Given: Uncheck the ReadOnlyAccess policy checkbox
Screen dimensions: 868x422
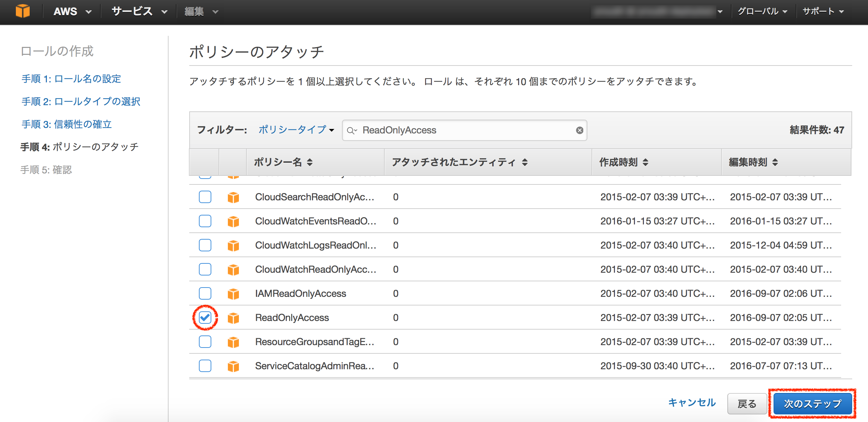Looking at the screenshot, I should [x=205, y=318].
